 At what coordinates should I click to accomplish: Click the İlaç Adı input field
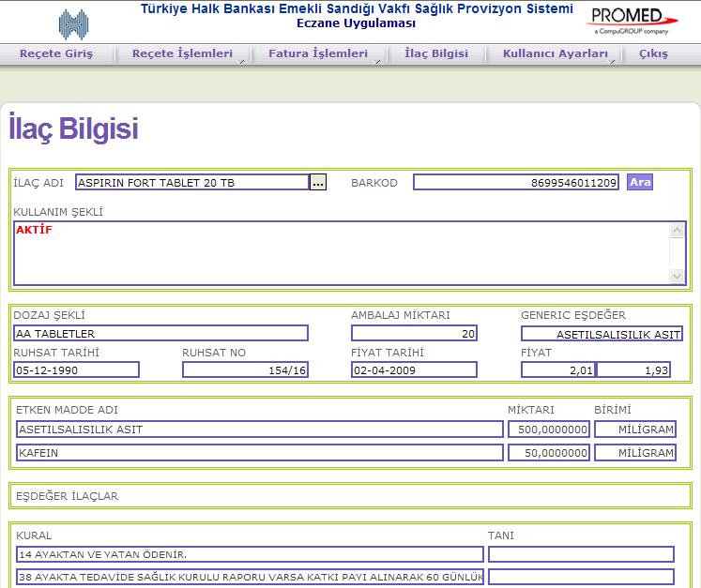pos(192,182)
